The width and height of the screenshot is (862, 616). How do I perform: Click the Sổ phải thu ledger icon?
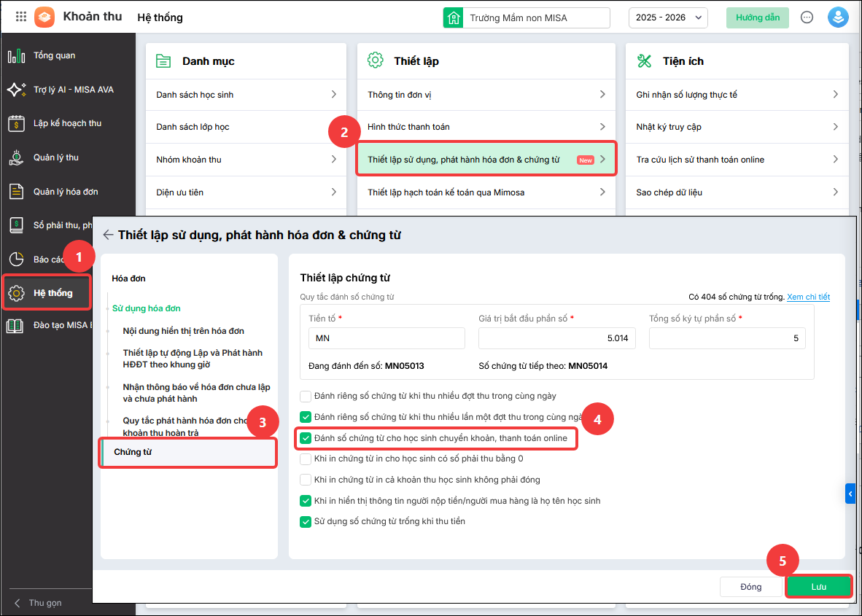click(17, 225)
